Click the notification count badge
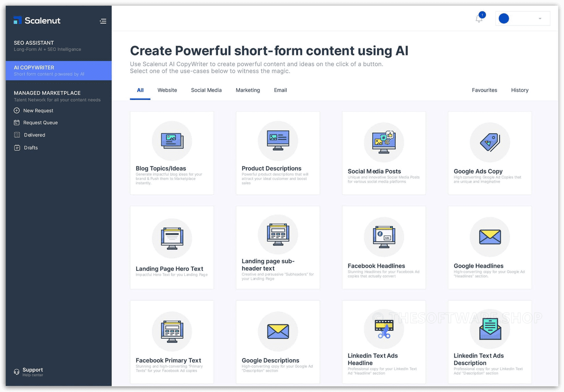564x392 pixels. 482,15
